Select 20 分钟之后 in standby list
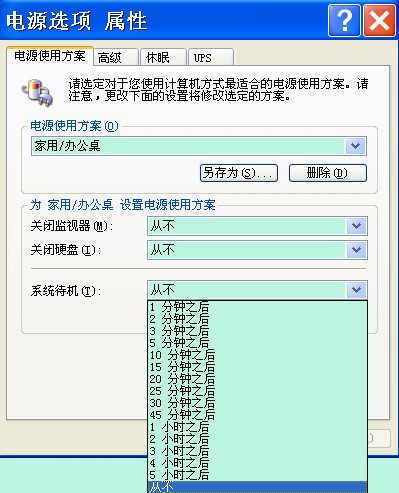Screen dimensions: 399x493 coord(257,379)
